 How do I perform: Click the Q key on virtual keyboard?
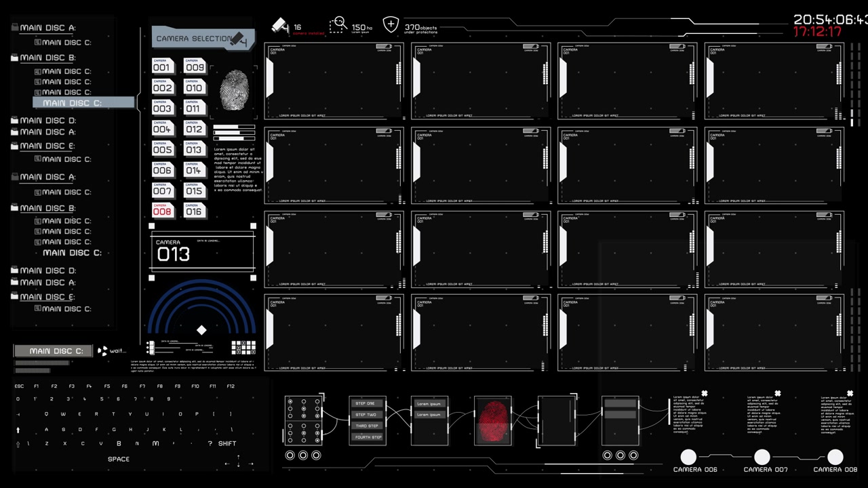coord(47,413)
